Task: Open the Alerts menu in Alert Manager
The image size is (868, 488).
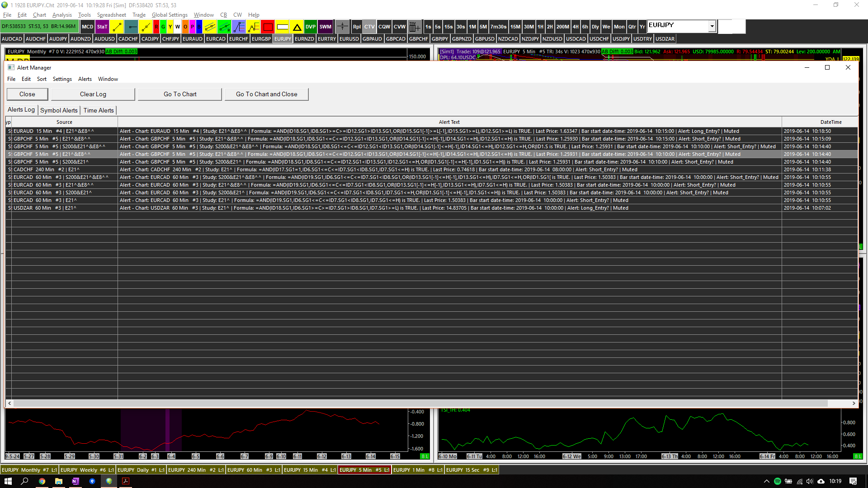Action: (85, 79)
